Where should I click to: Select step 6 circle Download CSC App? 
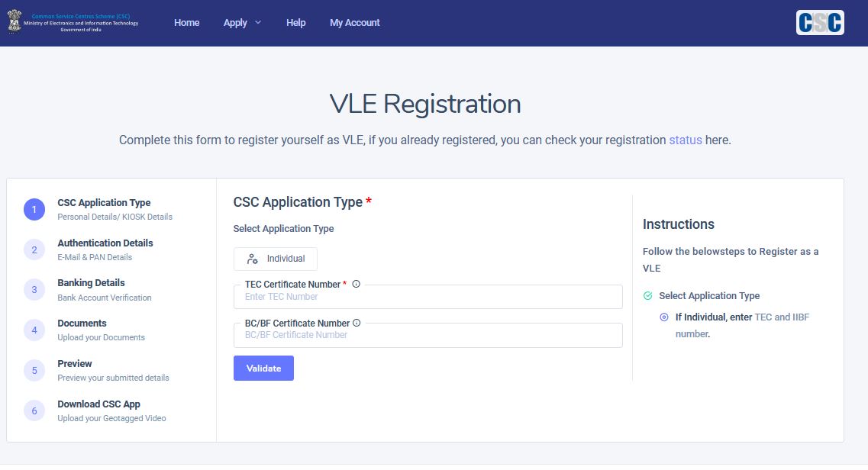[34, 410]
